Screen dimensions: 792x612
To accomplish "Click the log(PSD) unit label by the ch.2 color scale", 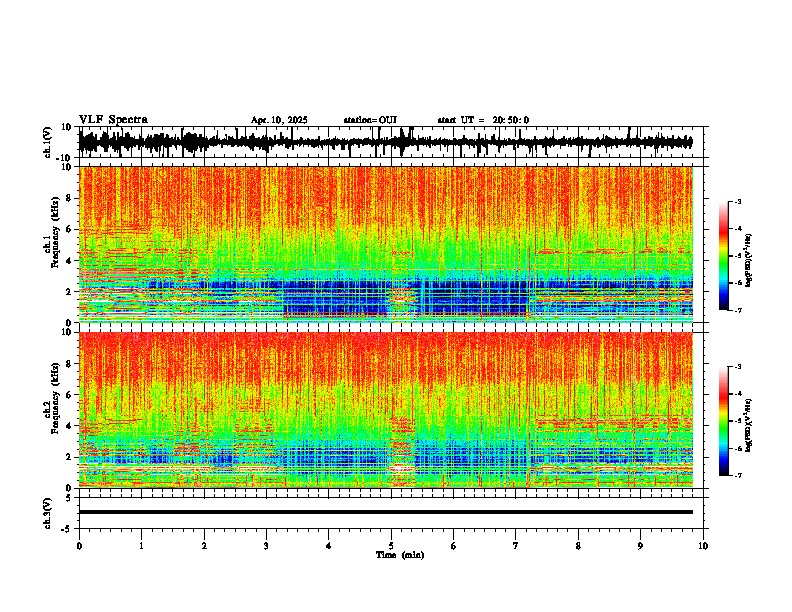I will (x=749, y=425).
